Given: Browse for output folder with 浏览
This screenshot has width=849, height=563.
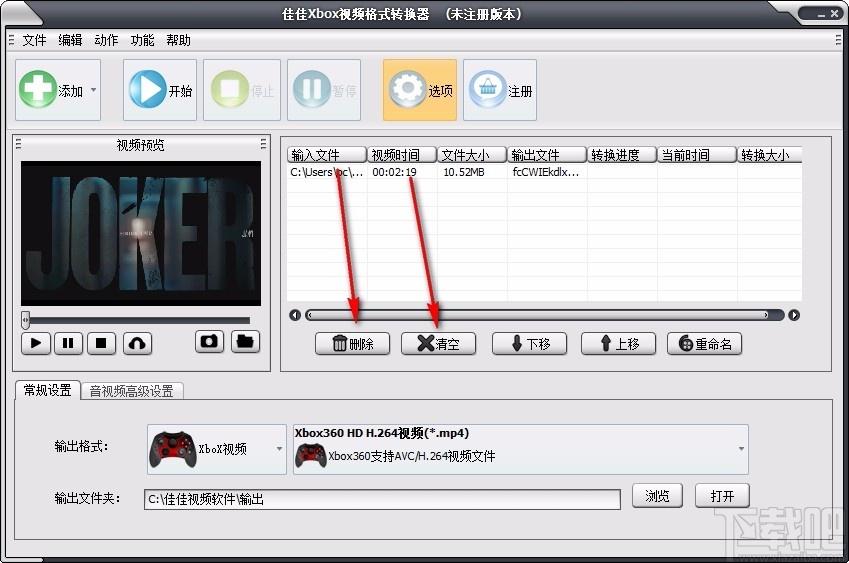Looking at the screenshot, I should [x=657, y=496].
